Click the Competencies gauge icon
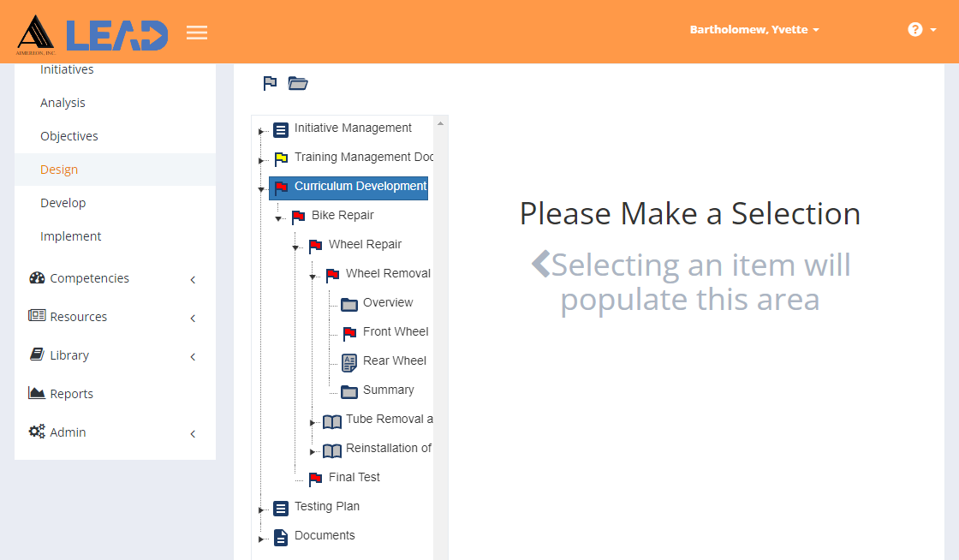Screen dimensions: 959x560 click(37, 277)
